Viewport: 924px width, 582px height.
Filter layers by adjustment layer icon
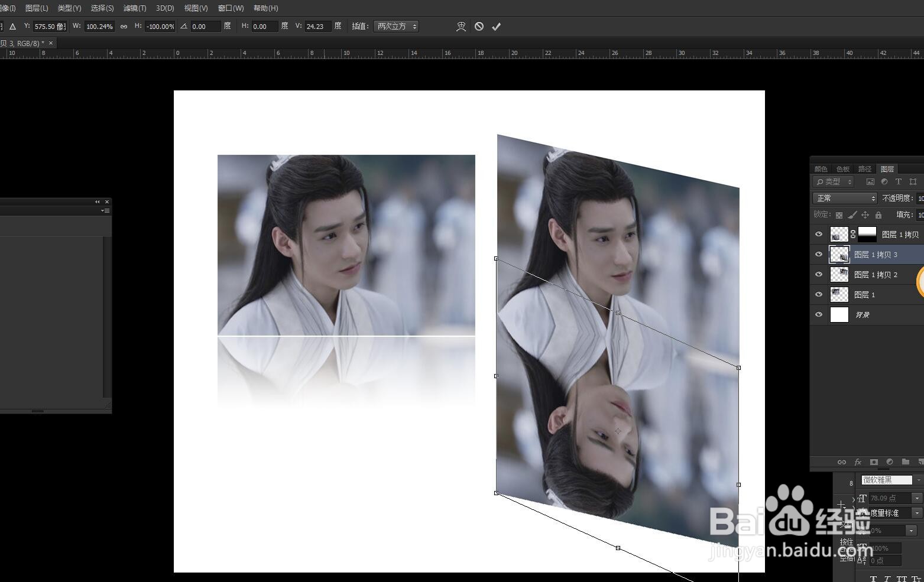click(884, 182)
